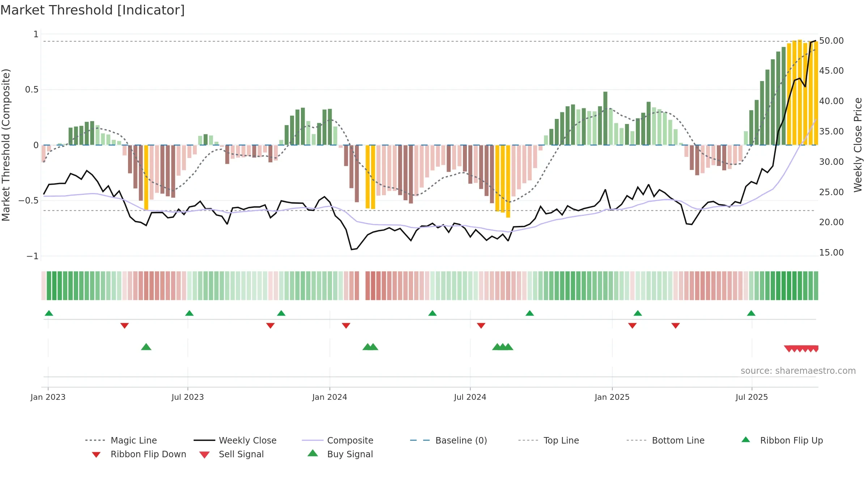
Task: Toggle the Weekly Close legend entry
Action: tap(235, 440)
